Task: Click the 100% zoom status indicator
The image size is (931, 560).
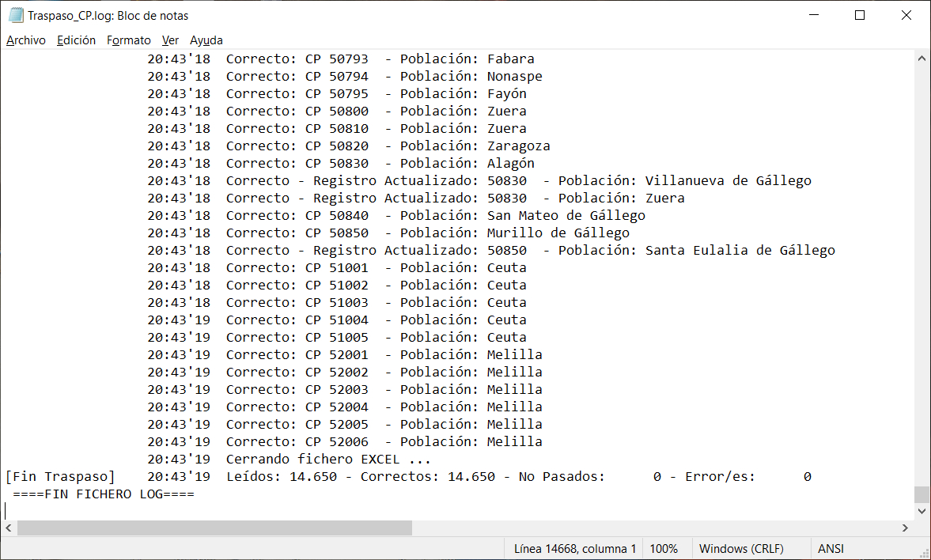Action: (x=664, y=549)
